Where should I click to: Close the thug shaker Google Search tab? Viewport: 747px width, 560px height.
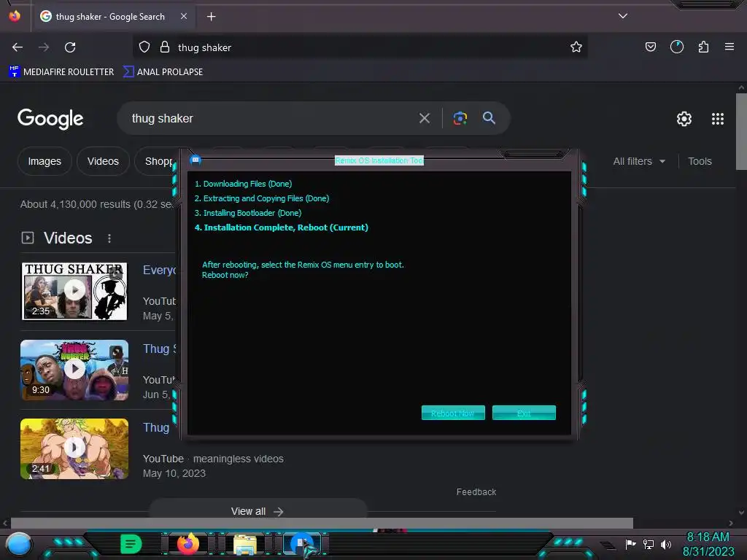183,16
